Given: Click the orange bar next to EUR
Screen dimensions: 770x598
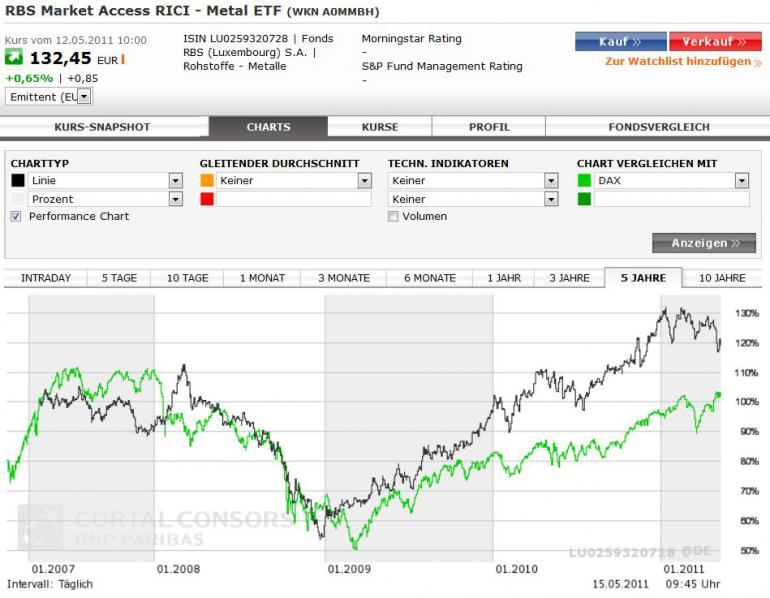Looking at the screenshot, I should [123, 59].
